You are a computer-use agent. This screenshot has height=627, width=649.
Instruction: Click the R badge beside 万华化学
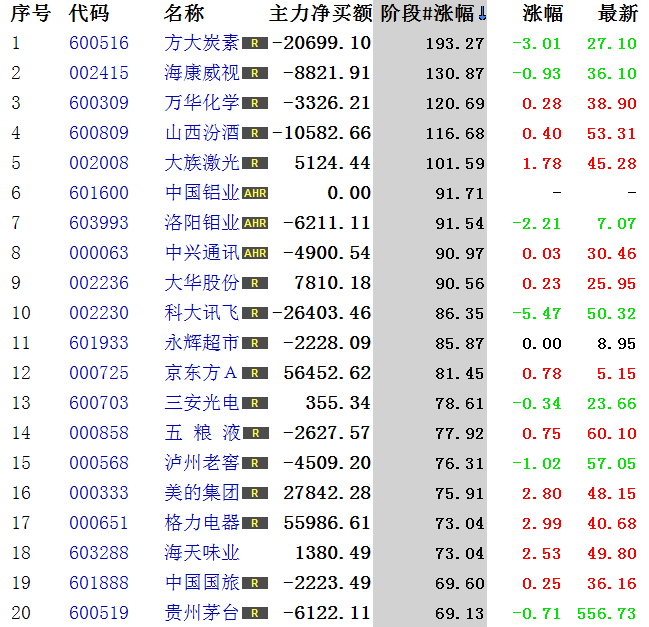tap(255, 103)
